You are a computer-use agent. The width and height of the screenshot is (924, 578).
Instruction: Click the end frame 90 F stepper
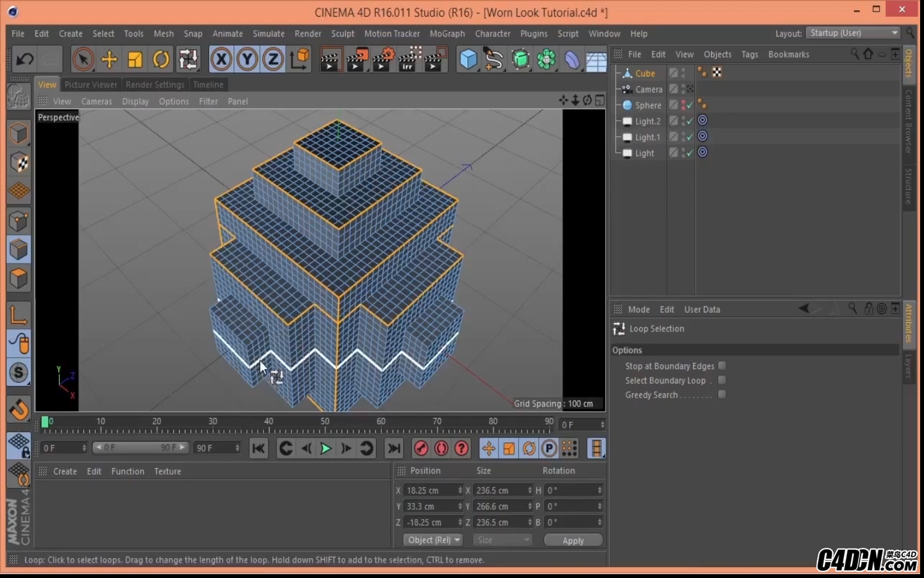[237, 448]
